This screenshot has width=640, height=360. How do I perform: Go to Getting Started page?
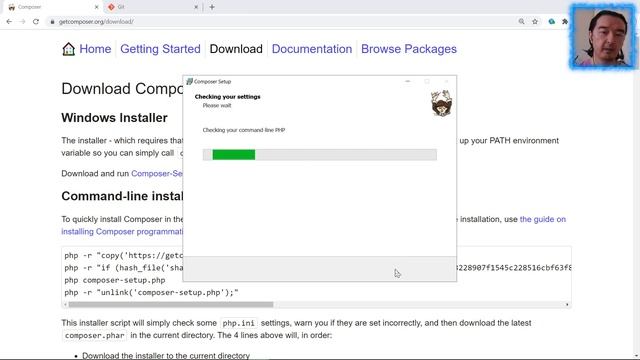[160, 49]
